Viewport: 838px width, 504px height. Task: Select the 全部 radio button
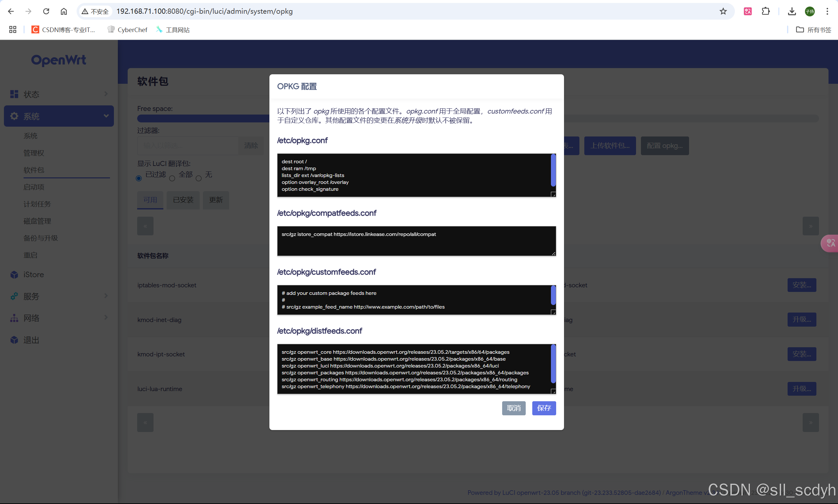point(172,178)
